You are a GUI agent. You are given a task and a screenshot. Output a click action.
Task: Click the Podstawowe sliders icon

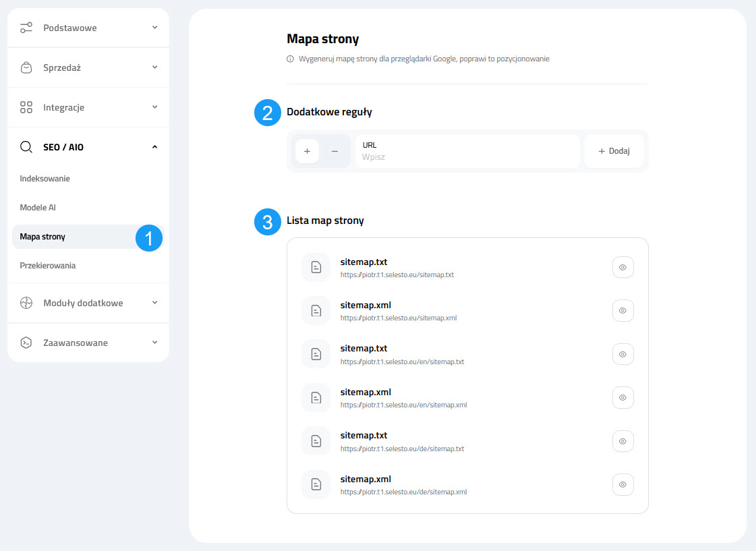[26, 28]
